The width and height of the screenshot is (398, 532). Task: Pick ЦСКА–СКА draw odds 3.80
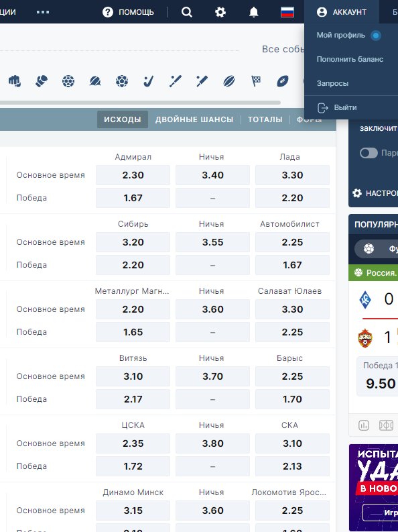(212, 443)
